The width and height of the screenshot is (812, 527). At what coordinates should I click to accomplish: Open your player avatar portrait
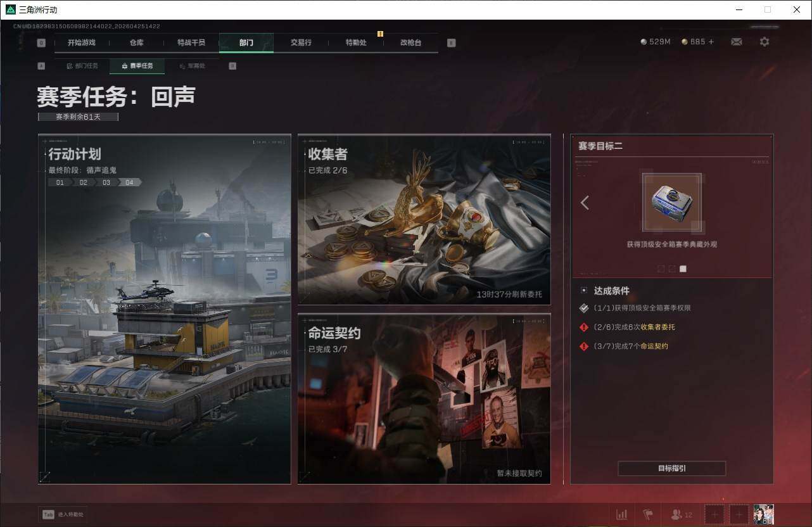[x=764, y=514]
